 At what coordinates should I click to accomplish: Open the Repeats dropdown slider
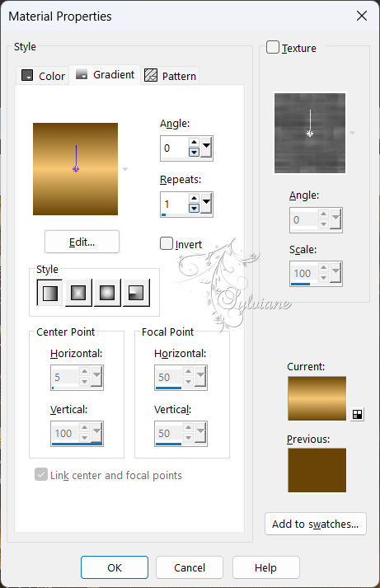pyautogui.click(x=207, y=204)
